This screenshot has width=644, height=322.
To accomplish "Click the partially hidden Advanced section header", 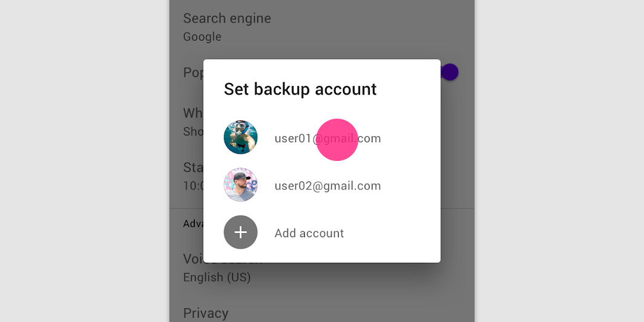I will 193,223.
